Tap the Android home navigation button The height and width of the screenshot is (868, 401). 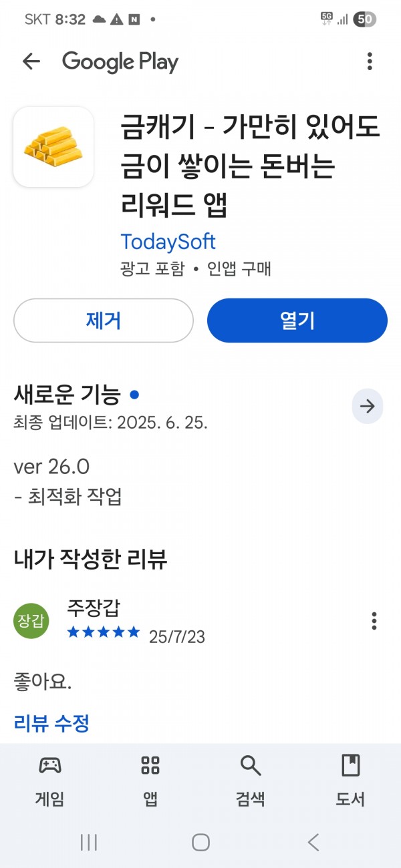(x=200, y=842)
